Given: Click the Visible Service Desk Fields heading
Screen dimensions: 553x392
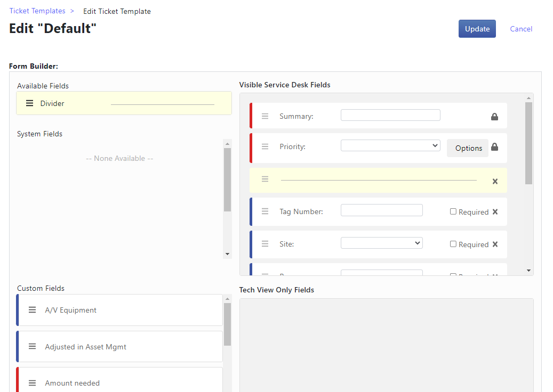Looking at the screenshot, I should click(285, 85).
